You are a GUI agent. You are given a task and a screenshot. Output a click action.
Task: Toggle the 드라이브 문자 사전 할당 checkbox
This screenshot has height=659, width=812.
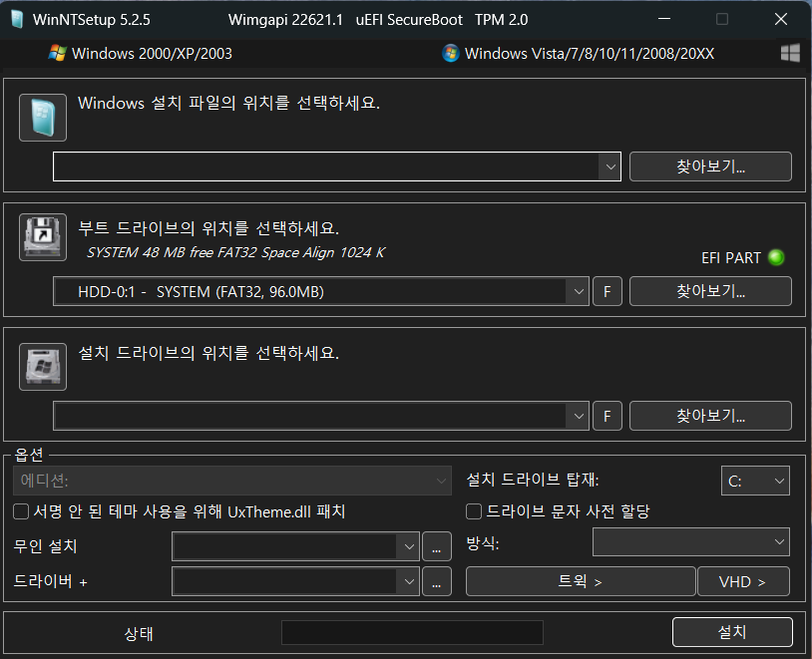coord(474,511)
